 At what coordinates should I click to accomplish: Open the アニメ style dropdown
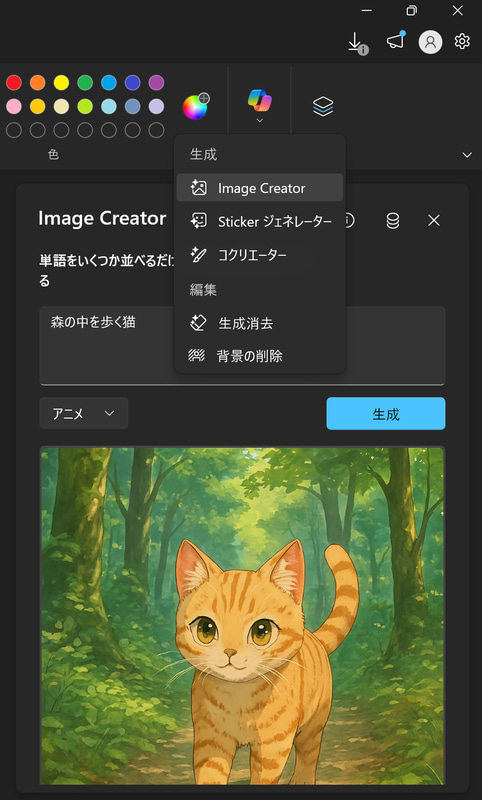(84, 413)
